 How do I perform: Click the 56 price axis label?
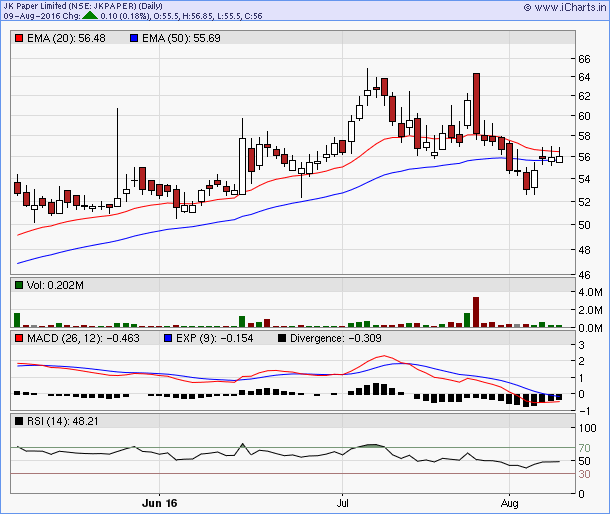(x=584, y=157)
